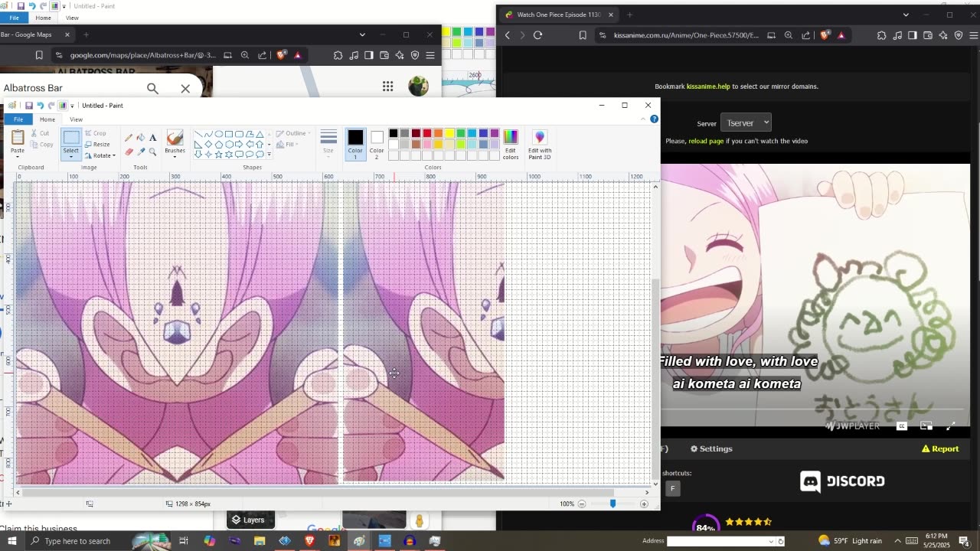The height and width of the screenshot is (551, 980).
Task: Click Edit colors in the Paint ribbon
Action: coord(511,144)
